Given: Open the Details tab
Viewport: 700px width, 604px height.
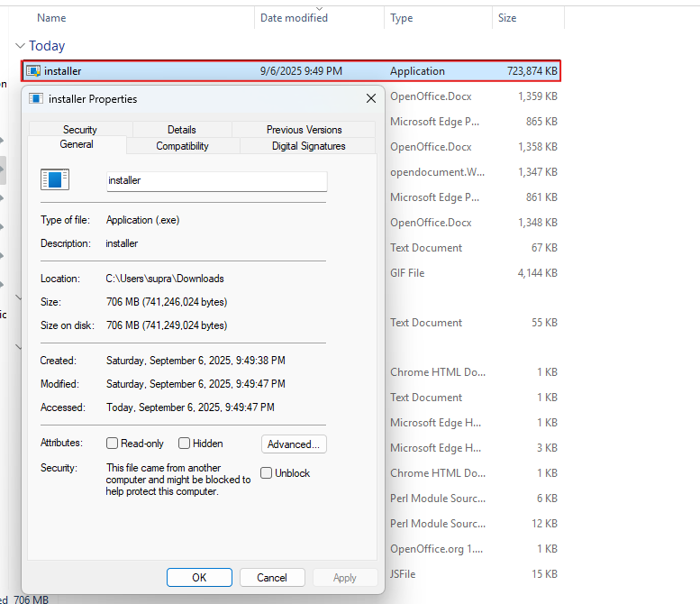Looking at the screenshot, I should (181, 130).
